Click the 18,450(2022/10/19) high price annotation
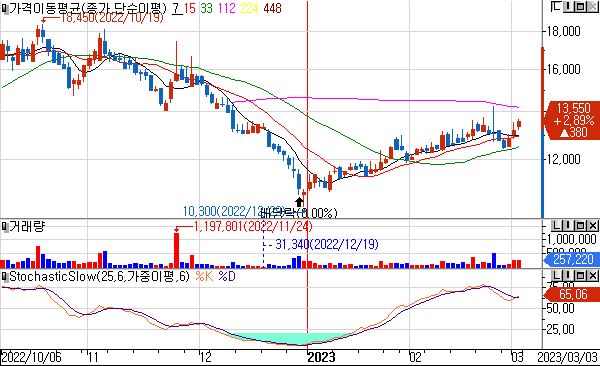This screenshot has width=600, height=366. [x=112, y=18]
